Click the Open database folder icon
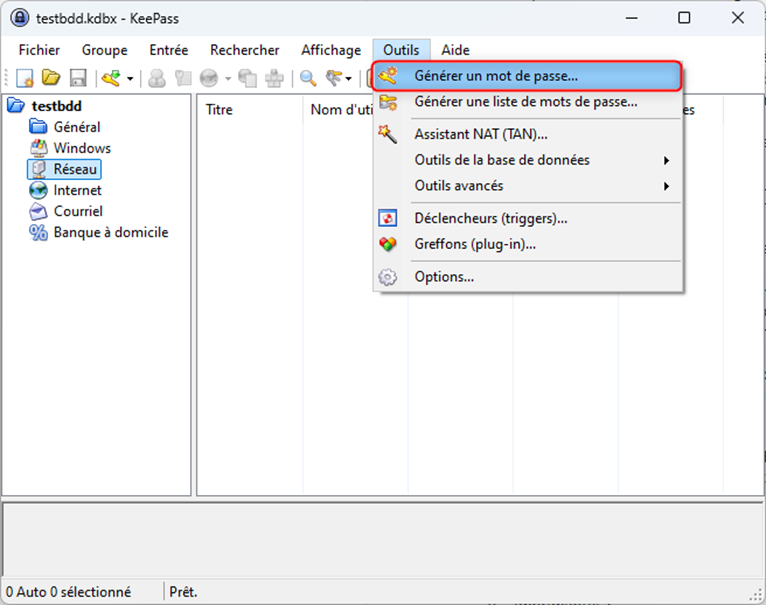The width and height of the screenshot is (766, 605). (51, 78)
